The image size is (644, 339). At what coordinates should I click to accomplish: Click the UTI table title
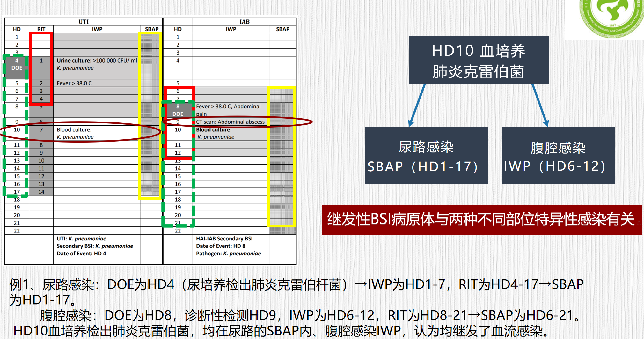(x=84, y=22)
